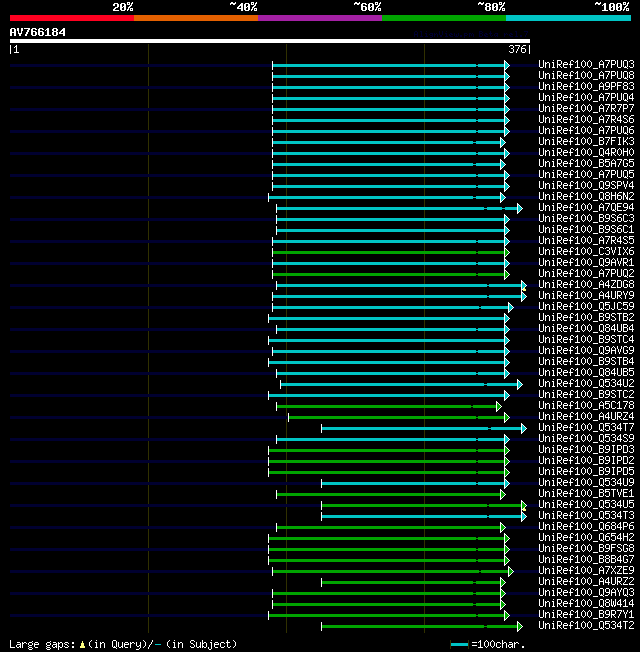Click green arrowhead of UniRef100_A7XZE9 alignment

coord(511,571)
